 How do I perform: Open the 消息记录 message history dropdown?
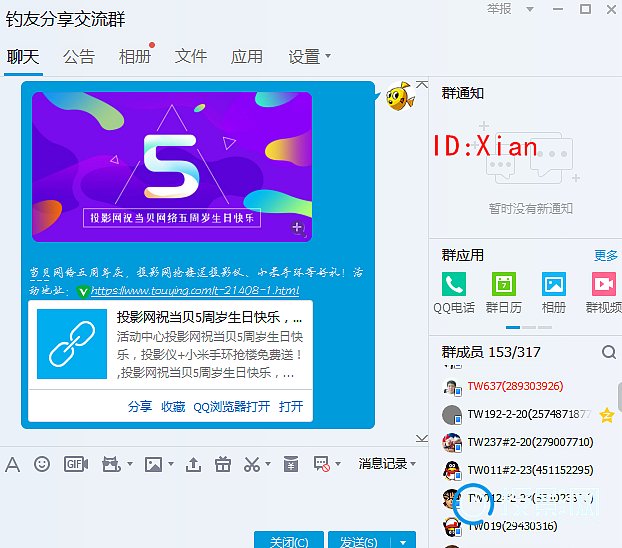pos(387,463)
